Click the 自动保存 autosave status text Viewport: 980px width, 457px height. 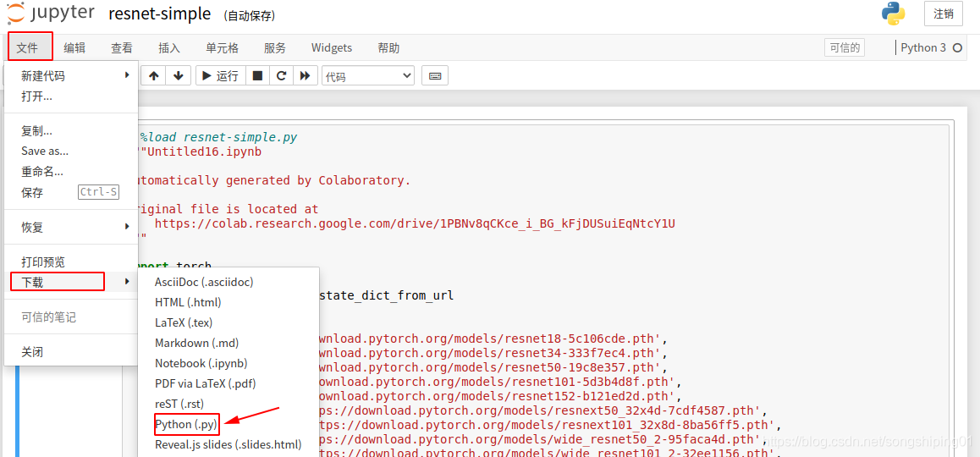click(250, 15)
